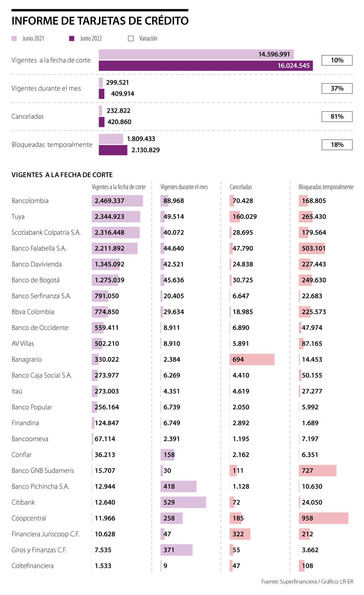Select the 37% variation box

coord(337,88)
